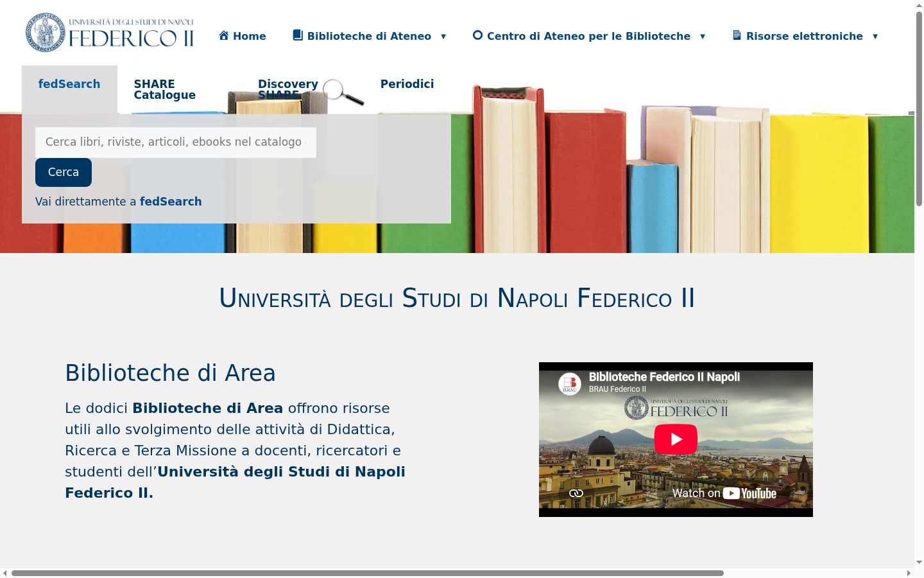
Task: Click the Università degli Studi di Napoli heading
Action: coord(457,298)
